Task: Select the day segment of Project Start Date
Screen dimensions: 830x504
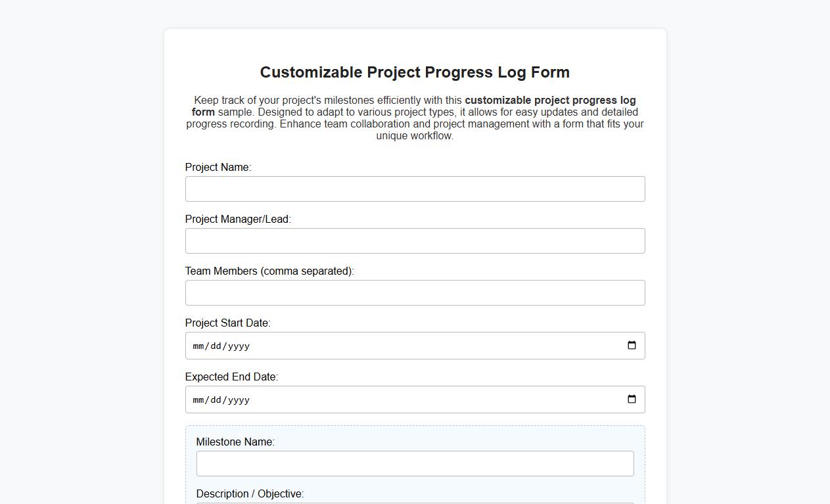Action: click(217, 345)
